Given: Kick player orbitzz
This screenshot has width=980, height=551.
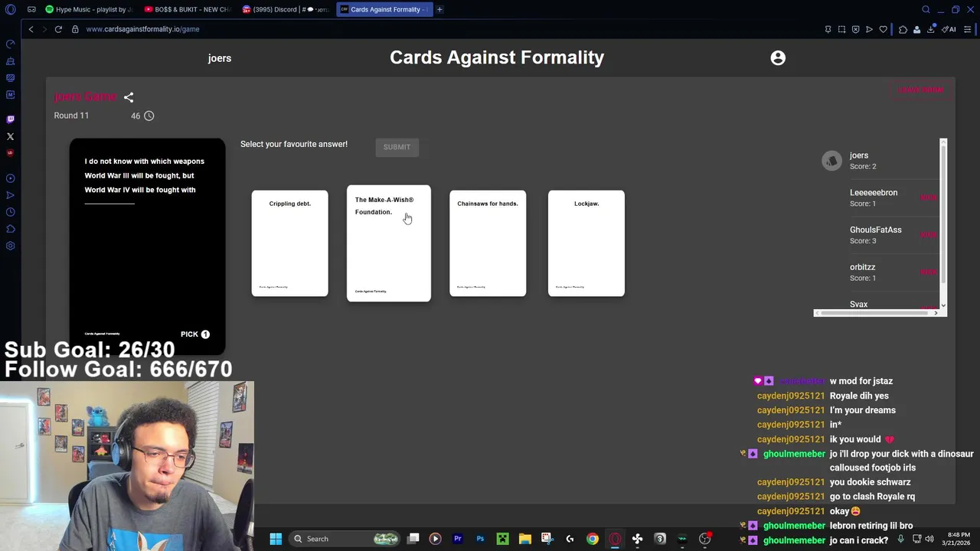Looking at the screenshot, I should pyautogui.click(x=929, y=272).
